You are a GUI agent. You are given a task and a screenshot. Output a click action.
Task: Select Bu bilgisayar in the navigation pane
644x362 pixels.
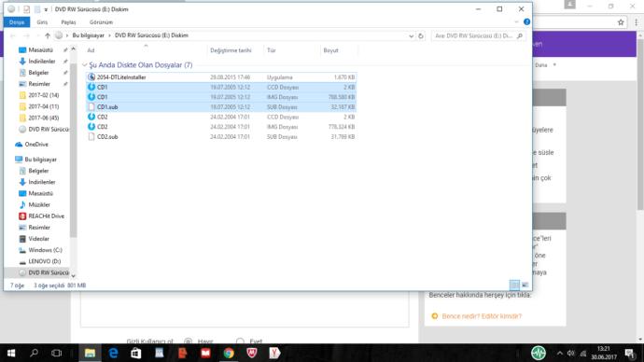click(40, 160)
